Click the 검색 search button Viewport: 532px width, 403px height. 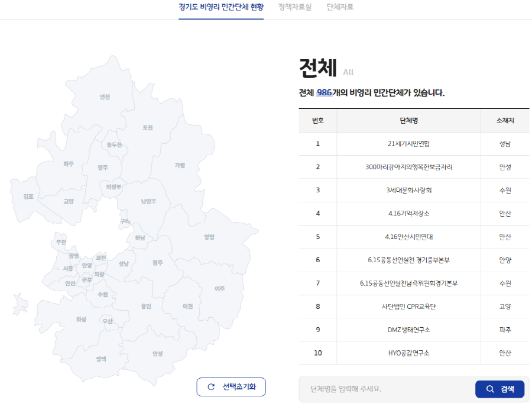pos(499,389)
